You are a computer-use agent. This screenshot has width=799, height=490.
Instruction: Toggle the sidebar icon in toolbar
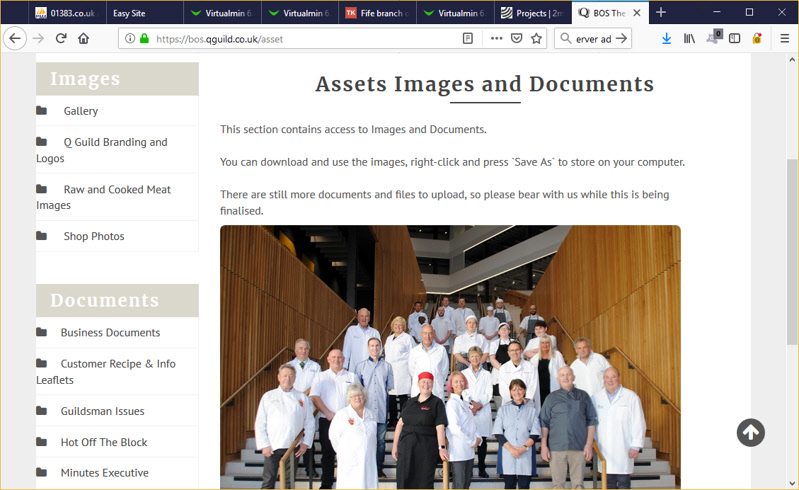click(734, 38)
